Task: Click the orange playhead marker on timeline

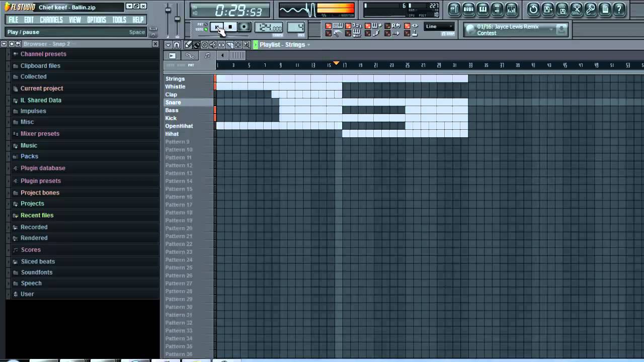Action: 337,63
